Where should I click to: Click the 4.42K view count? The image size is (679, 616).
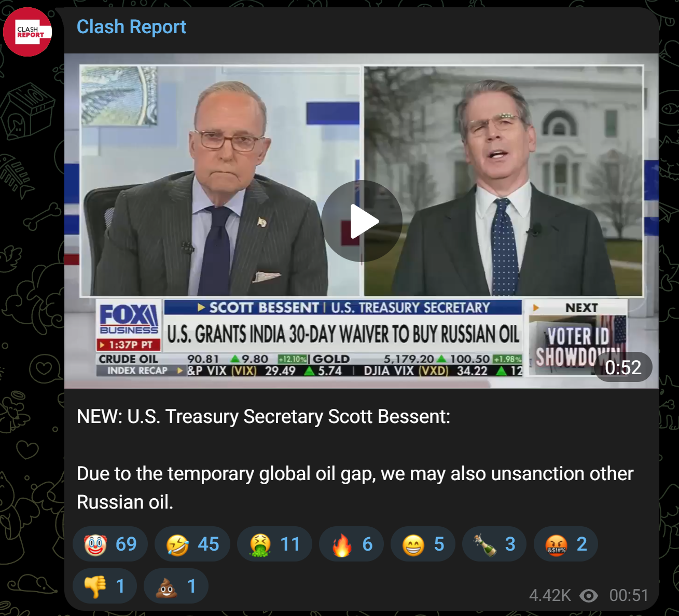550,595
